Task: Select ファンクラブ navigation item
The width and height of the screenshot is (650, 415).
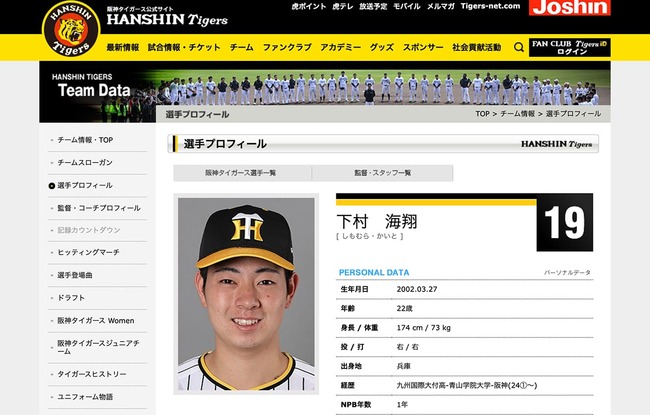Action: point(287,47)
